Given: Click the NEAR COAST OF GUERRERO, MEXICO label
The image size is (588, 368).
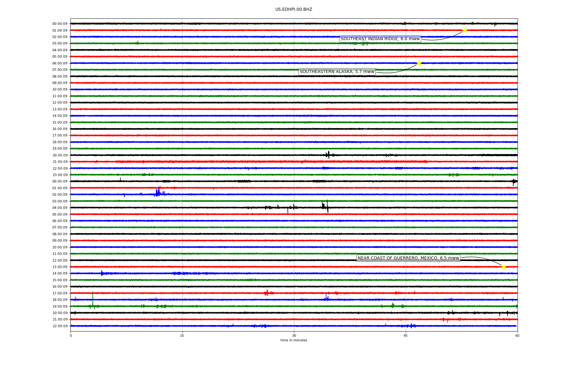Looking at the screenshot, I should (x=408, y=258).
